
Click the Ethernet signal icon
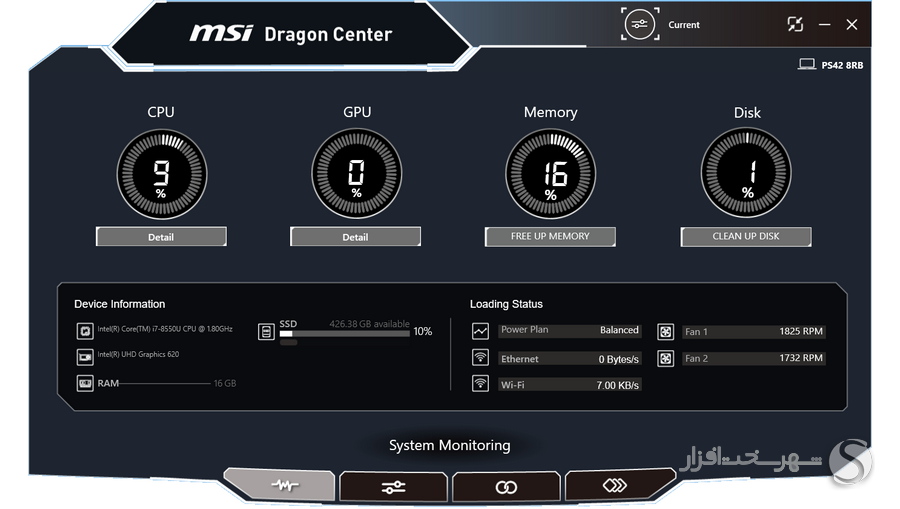click(x=480, y=358)
